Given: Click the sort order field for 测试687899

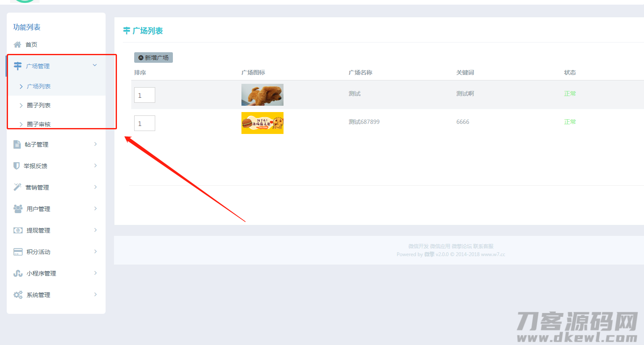Looking at the screenshot, I should [x=144, y=123].
